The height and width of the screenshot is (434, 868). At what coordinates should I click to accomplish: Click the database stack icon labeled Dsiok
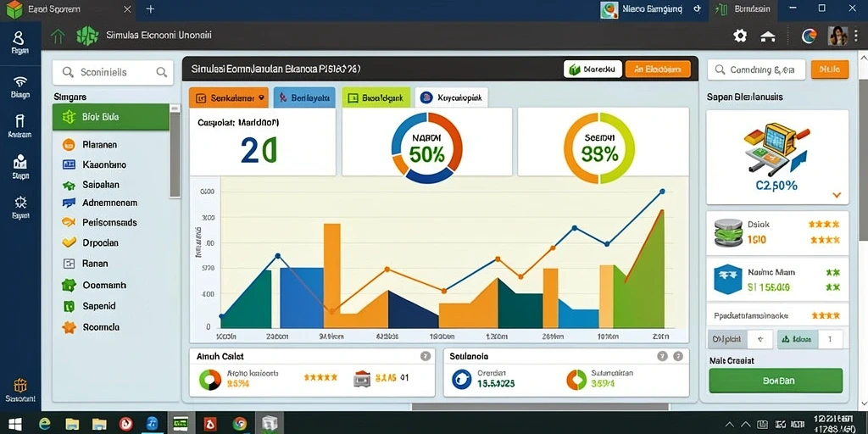point(726,233)
